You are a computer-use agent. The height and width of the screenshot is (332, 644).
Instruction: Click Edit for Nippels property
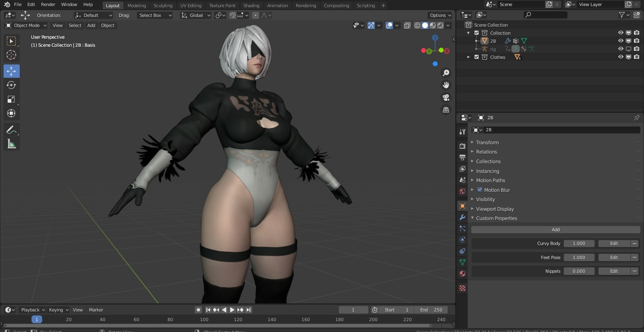point(614,271)
